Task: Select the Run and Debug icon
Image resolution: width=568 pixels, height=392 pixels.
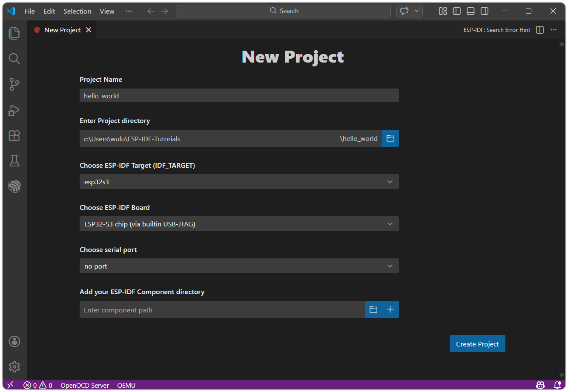Action: pos(14,110)
